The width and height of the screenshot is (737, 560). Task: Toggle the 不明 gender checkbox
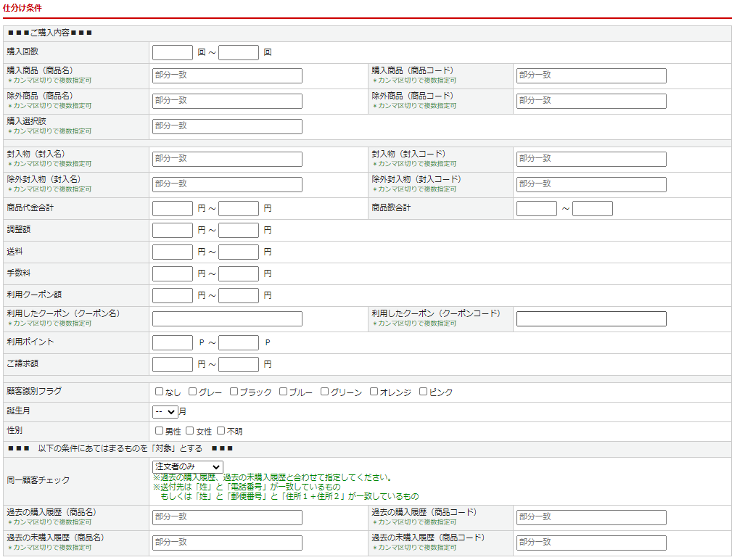point(221,431)
